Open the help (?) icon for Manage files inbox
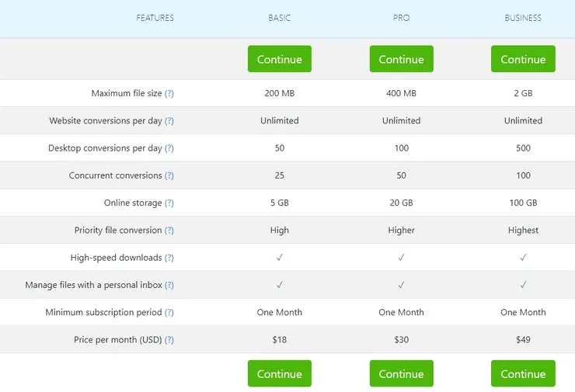 (169, 285)
